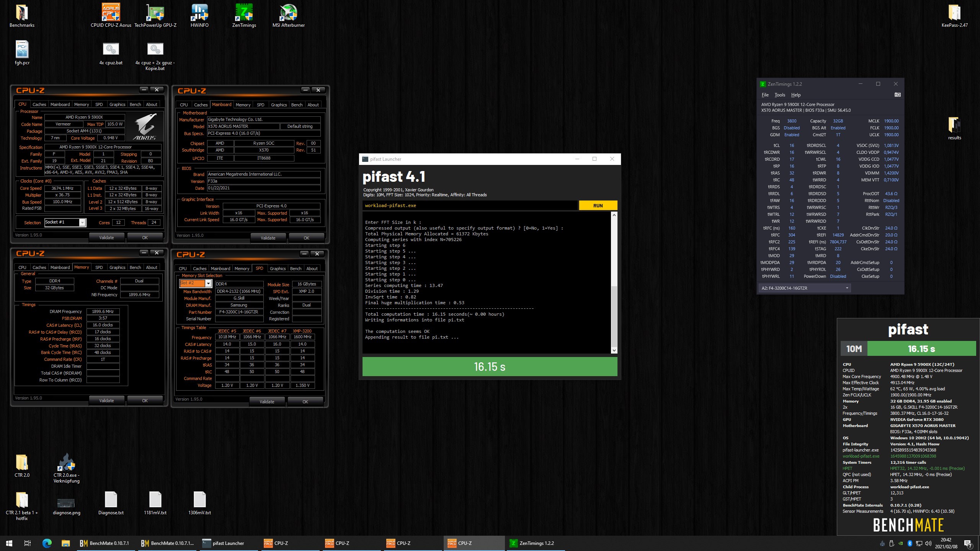Open the results folder on desktop

tap(954, 128)
